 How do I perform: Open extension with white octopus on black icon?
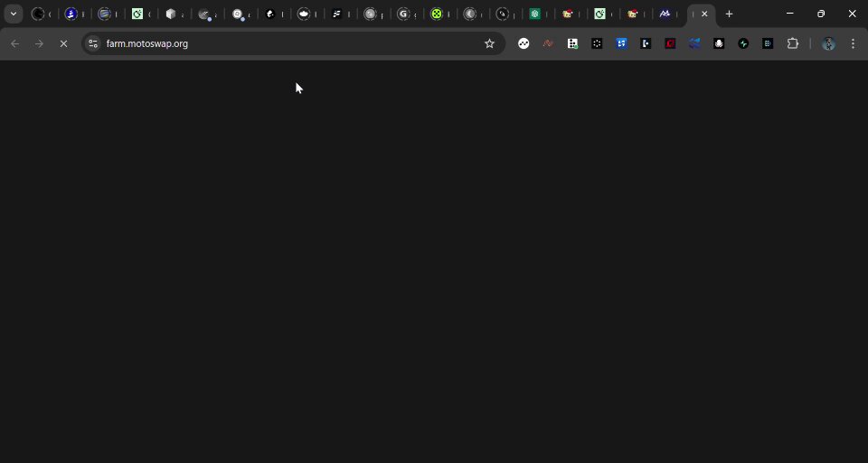click(x=719, y=43)
